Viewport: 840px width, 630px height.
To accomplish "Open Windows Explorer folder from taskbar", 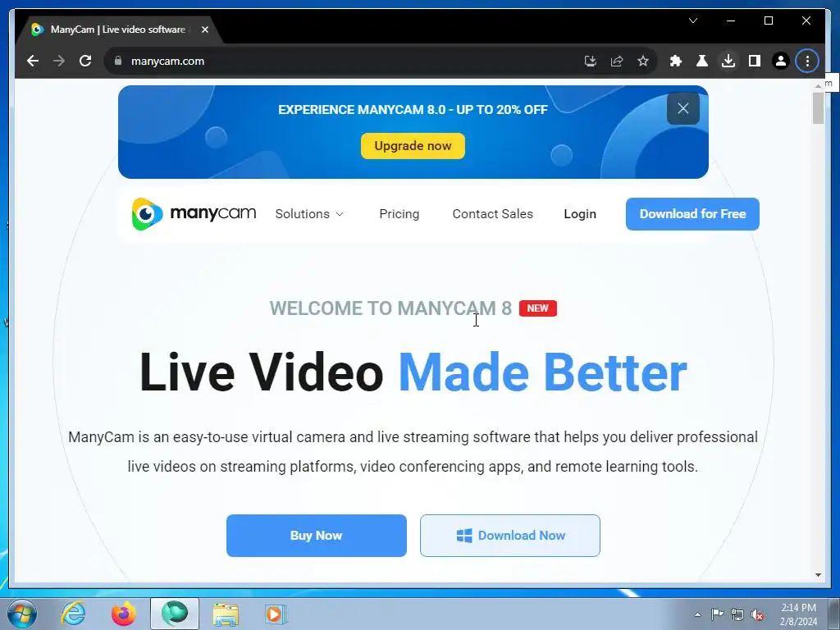I will [226, 614].
